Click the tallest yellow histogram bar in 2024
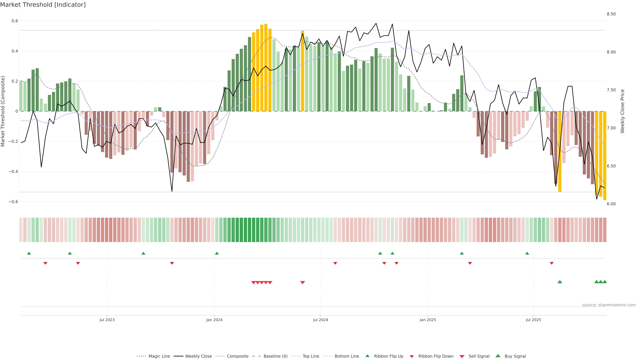This screenshot has height=362, width=644. click(x=266, y=67)
